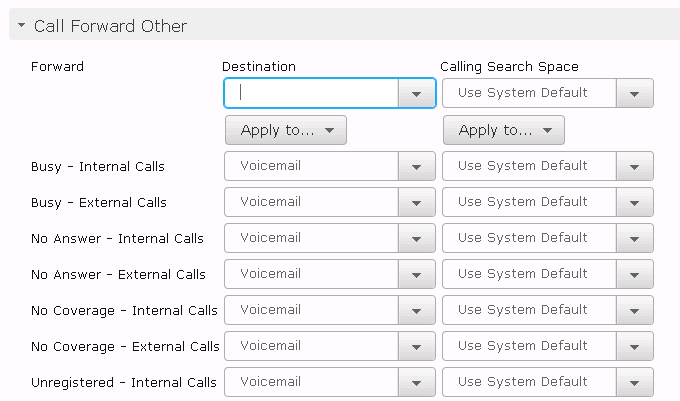
Task: Open top Destination dropdown arrow
Action: 417,93
